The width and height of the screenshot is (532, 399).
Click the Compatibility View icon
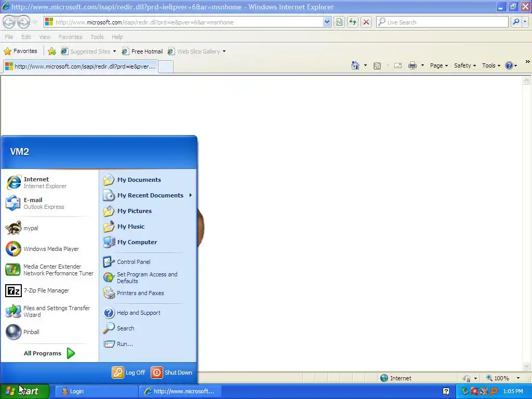tap(339, 22)
